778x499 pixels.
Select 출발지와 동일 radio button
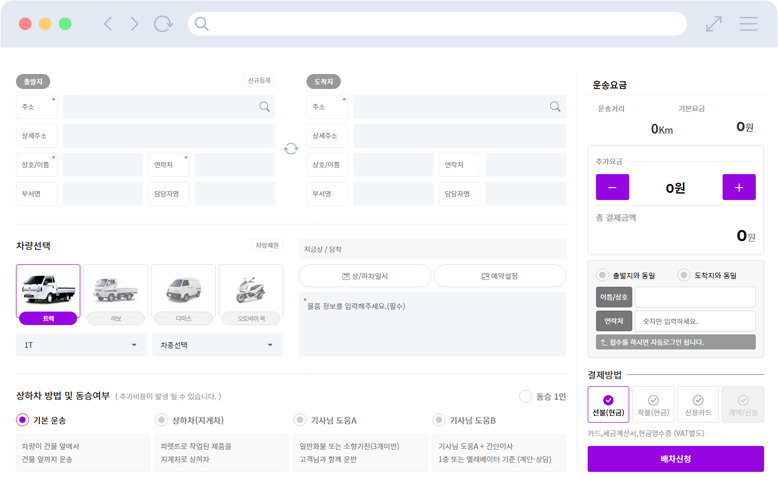[602, 275]
